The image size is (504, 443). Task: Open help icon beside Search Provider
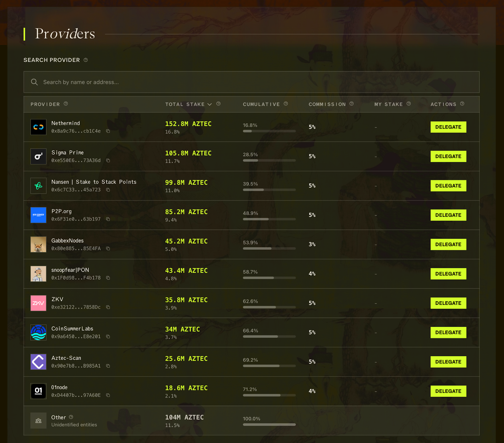tap(86, 60)
